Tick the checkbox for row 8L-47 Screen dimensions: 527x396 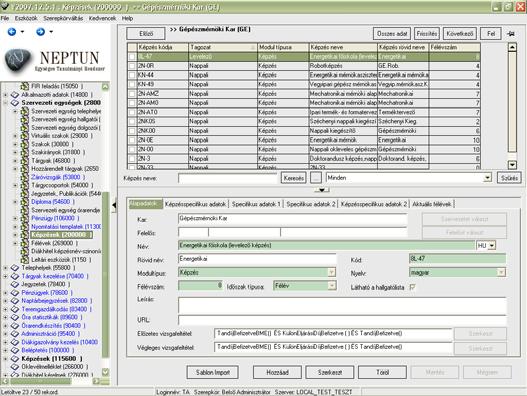point(132,57)
